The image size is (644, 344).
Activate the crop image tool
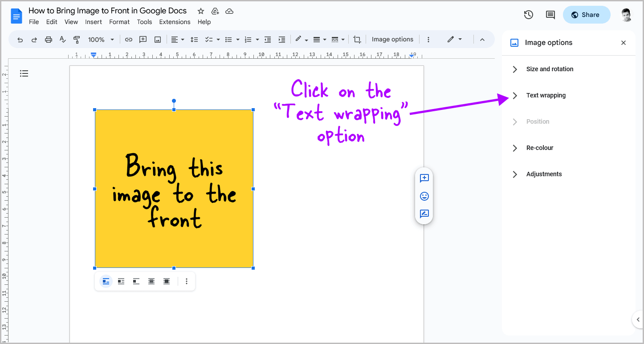357,40
